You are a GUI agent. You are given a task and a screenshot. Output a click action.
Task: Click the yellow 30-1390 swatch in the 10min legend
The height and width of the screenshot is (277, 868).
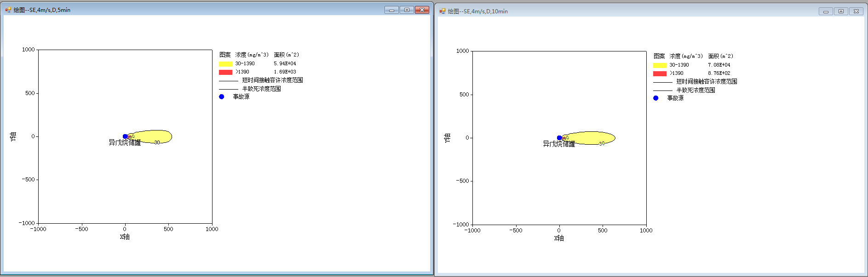(x=660, y=65)
